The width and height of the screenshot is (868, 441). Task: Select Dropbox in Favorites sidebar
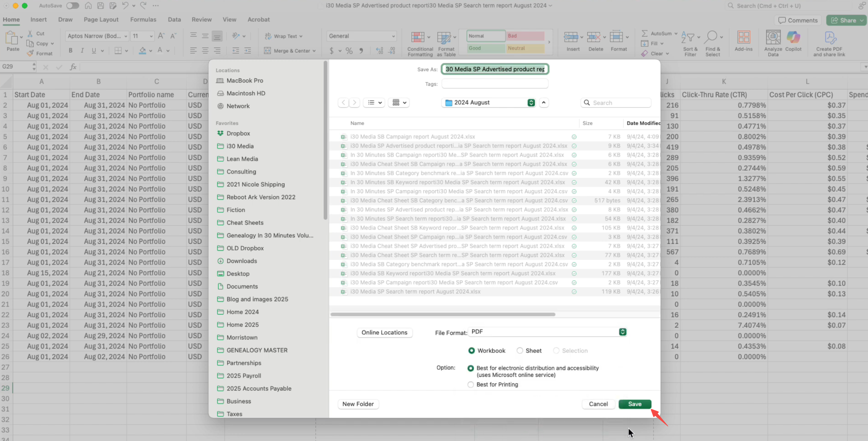238,134
